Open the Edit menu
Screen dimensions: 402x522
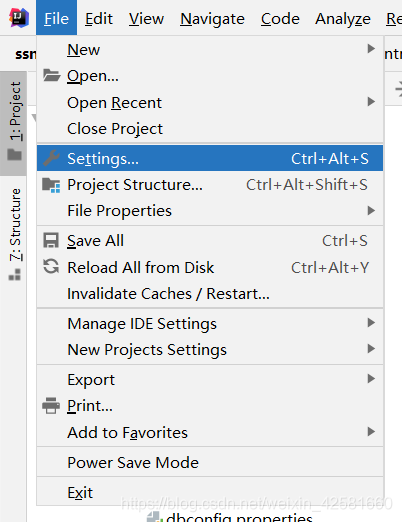click(x=99, y=18)
